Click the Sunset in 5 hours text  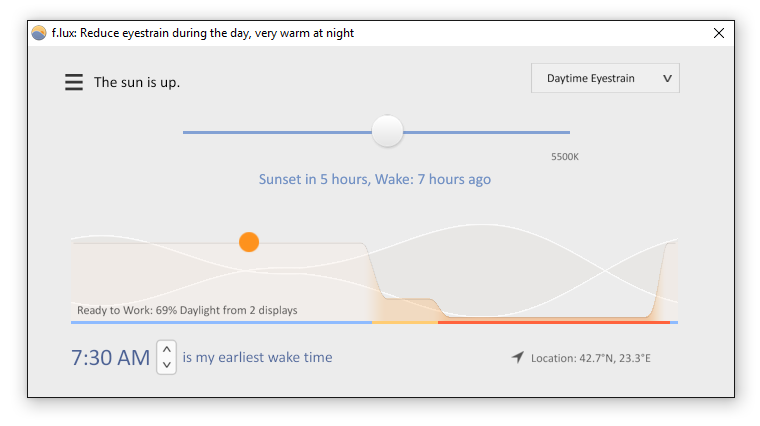coord(315,179)
